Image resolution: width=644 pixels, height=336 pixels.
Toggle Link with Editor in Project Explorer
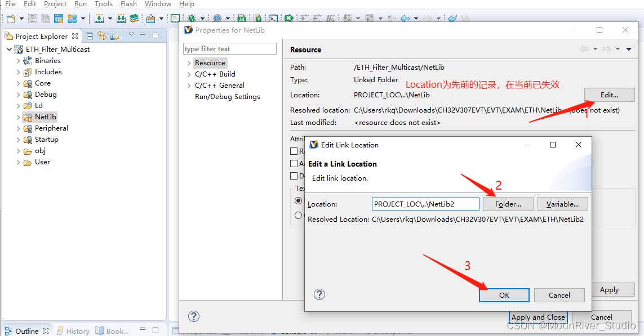click(101, 35)
